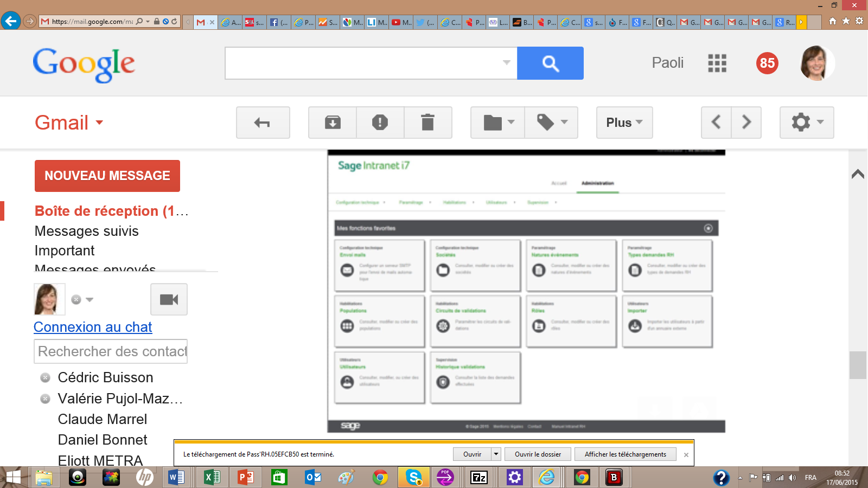Image resolution: width=868 pixels, height=488 pixels.
Task: Expand the Ouvrir dropdown arrow
Action: point(496,454)
